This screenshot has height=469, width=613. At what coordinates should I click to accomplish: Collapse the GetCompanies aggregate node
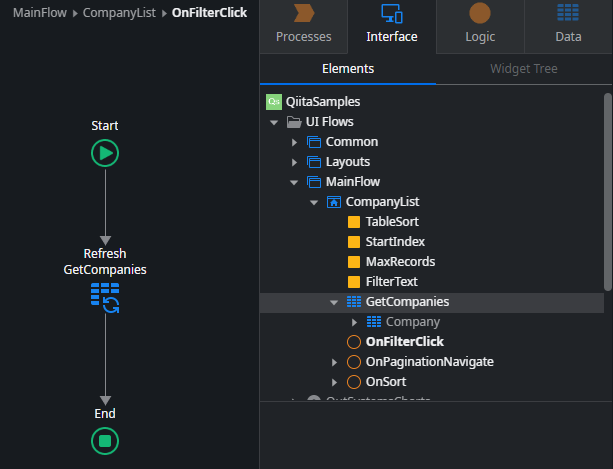[334, 302]
